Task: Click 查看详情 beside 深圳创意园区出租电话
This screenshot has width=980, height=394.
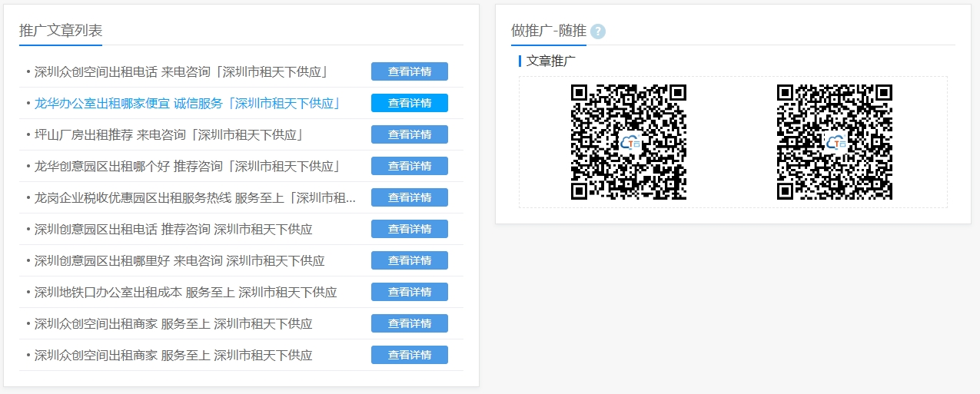Action: coord(409,229)
